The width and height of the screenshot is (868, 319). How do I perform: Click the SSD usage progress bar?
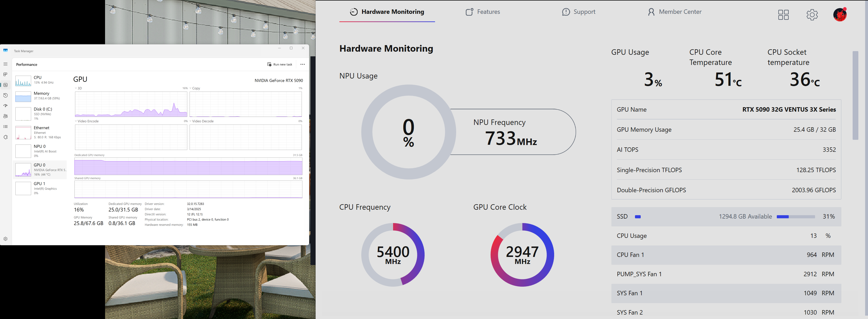(x=796, y=217)
